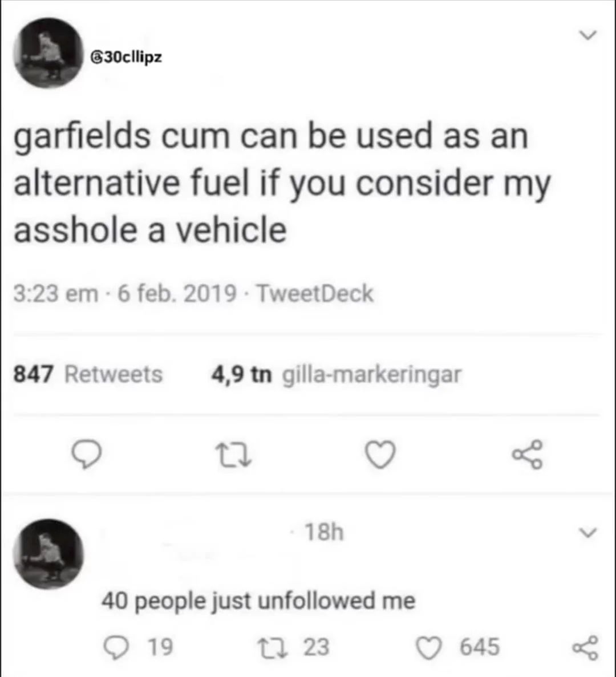Click the 18h timestamp on the reply

(324, 532)
